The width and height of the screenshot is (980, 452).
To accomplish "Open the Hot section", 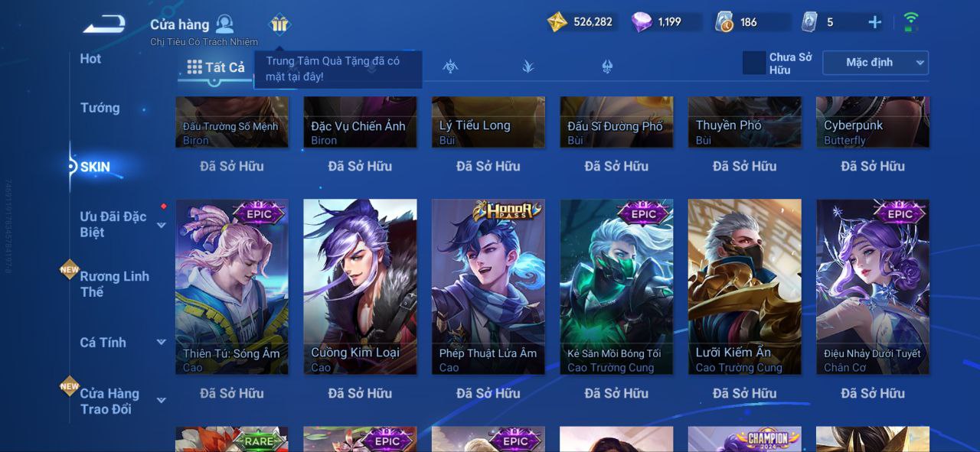I will coord(90,59).
